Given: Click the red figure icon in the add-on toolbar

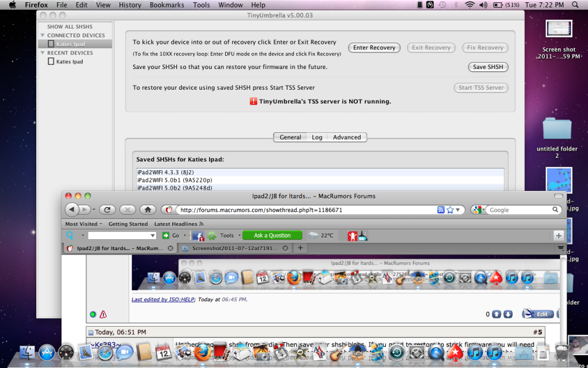Looking at the screenshot, I should pos(352,235).
